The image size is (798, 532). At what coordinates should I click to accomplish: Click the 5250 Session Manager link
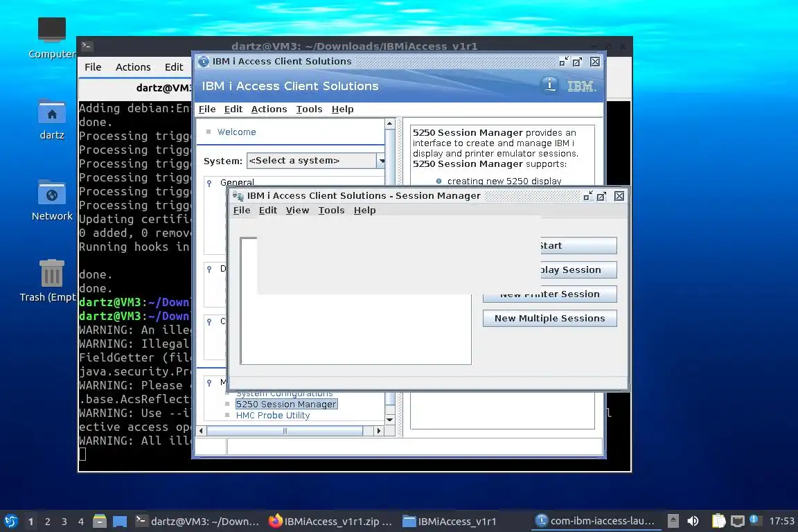(x=286, y=405)
